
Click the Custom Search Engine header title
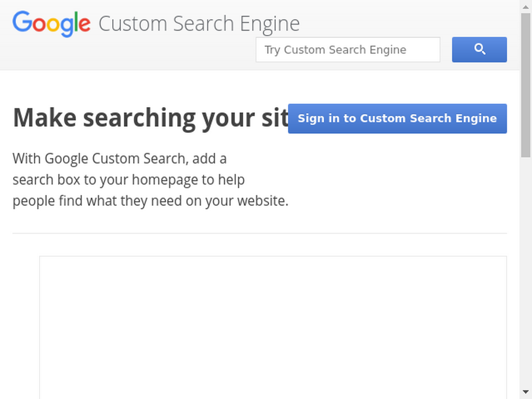point(199,24)
